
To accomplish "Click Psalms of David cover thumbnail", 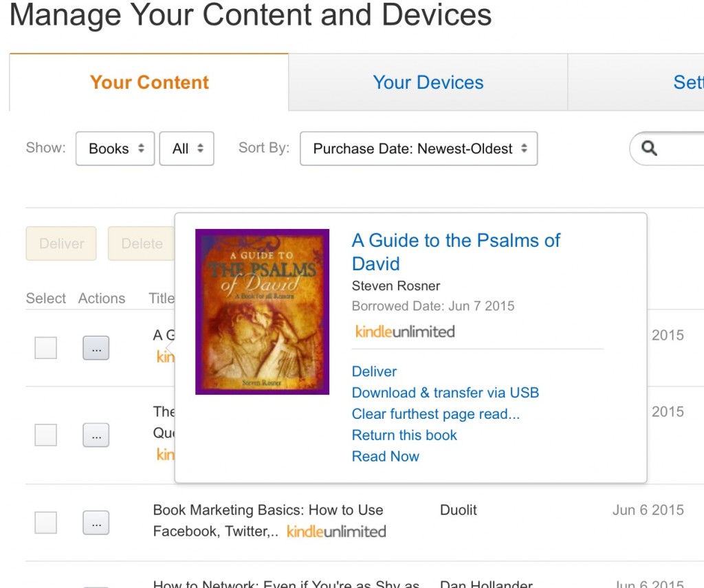I will point(262,312).
